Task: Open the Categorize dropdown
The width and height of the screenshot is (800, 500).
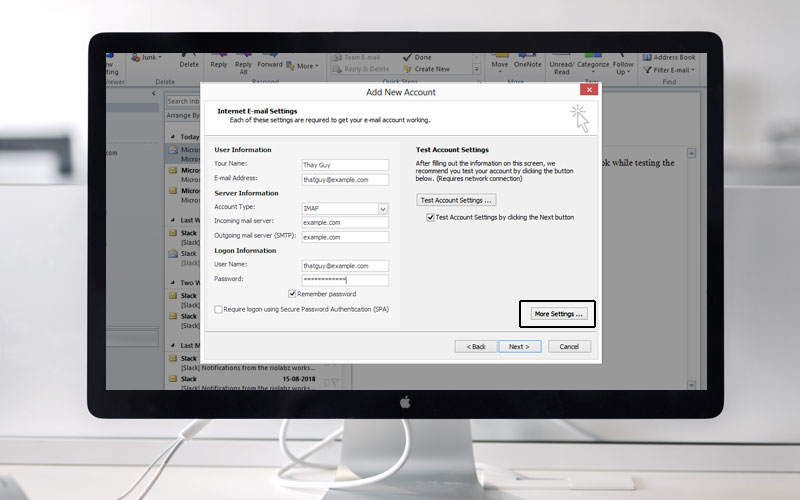Action: click(593, 65)
